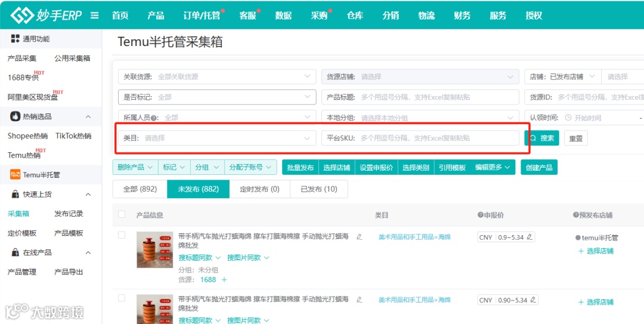Check the second product row checkbox
Image resolution: width=644 pixels, height=324 pixels.
pos(122,298)
